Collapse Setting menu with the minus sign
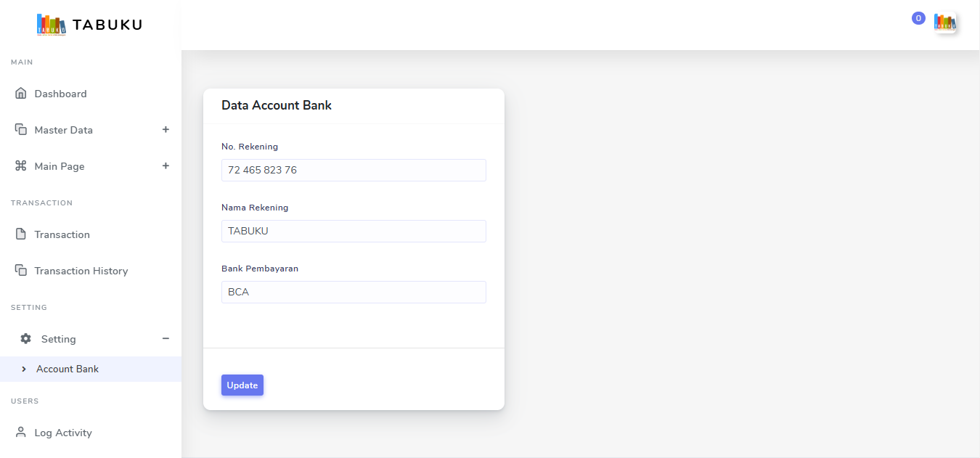Image resolution: width=980 pixels, height=458 pixels. 166,339
